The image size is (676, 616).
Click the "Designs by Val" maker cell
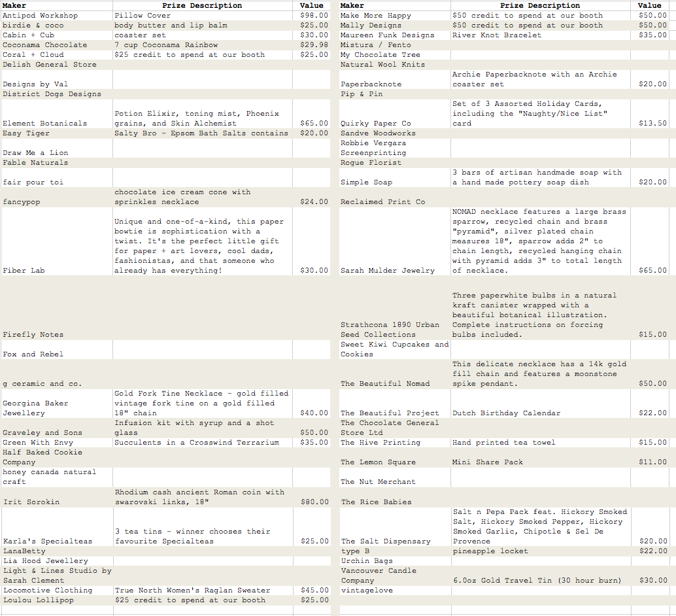pyautogui.click(x=56, y=79)
